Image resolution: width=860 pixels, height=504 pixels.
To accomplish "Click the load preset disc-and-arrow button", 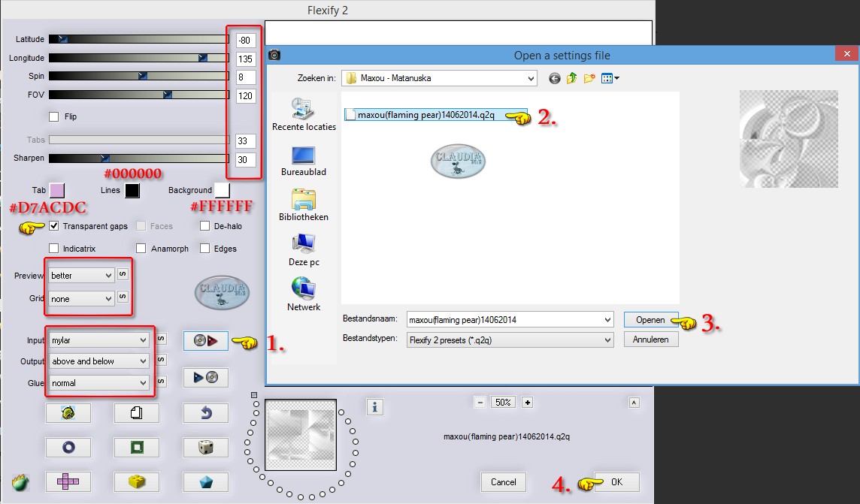I will tap(206, 341).
